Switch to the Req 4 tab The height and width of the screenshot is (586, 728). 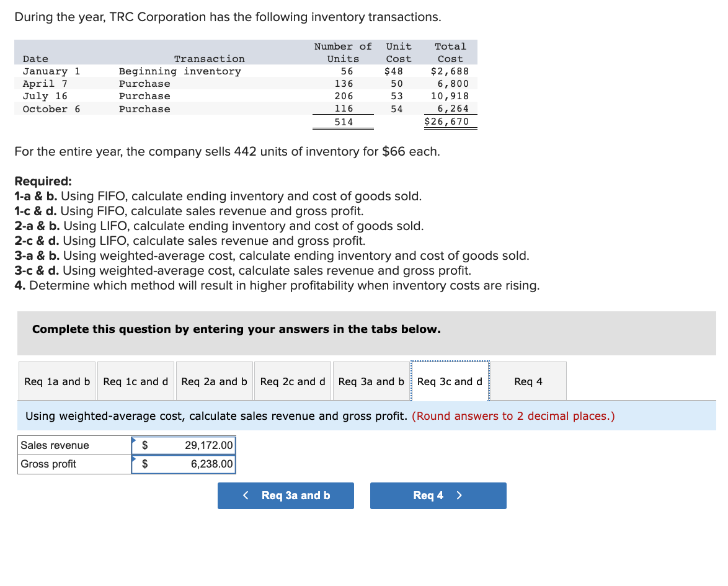(528, 381)
